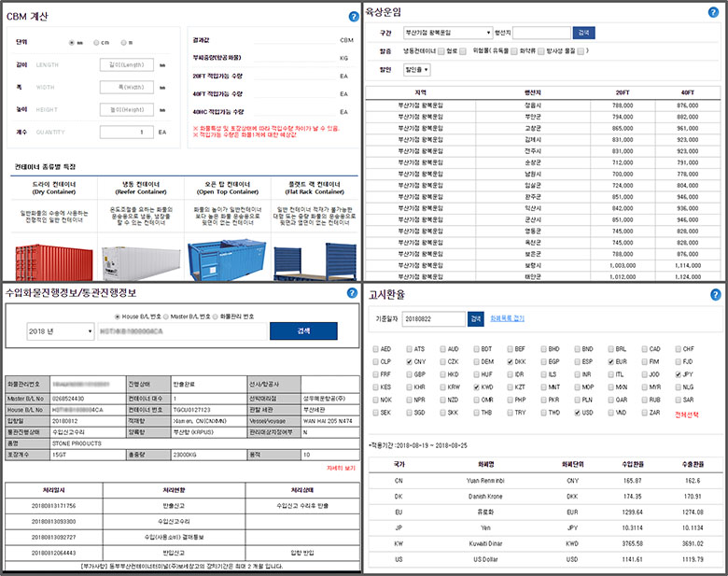Click the red 자세히 보기 link
The height and width of the screenshot is (576, 728).
(342, 468)
